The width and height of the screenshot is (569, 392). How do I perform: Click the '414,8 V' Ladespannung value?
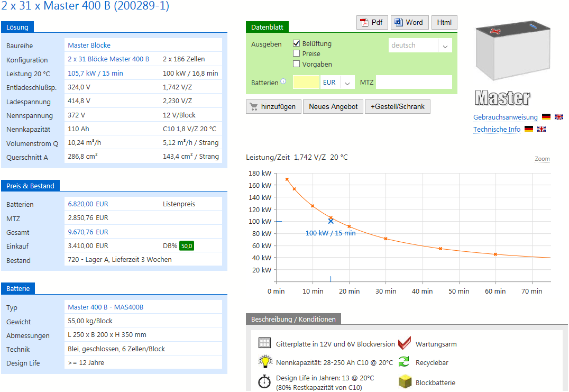click(79, 101)
